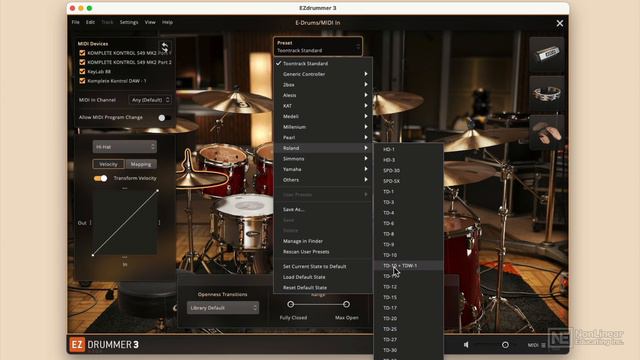
Task: Open the Hi-Hat instrument dropdown
Action: [124, 147]
